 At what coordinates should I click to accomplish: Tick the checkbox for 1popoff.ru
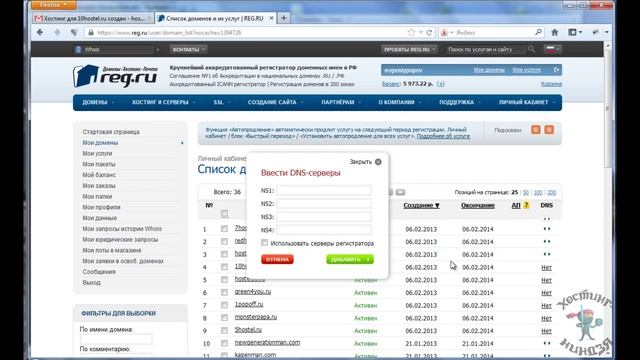224,305
